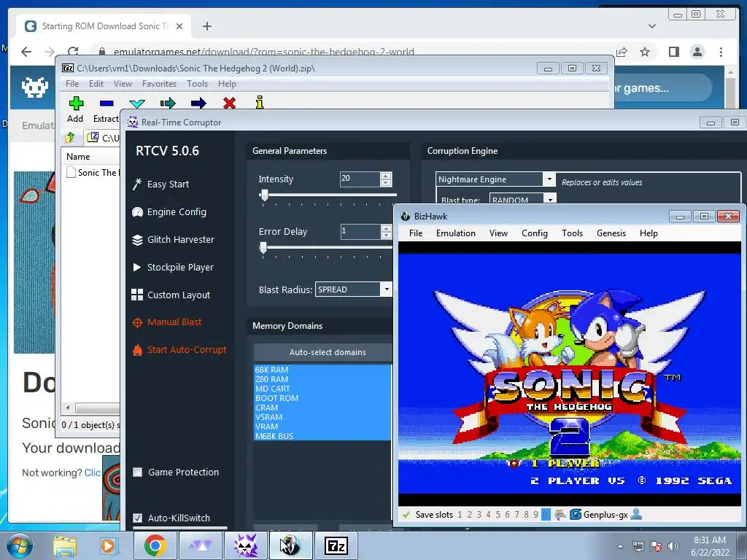This screenshot has height=560, width=747.
Task: Click the 7-Zip Delete red X icon
Action: pos(229,104)
